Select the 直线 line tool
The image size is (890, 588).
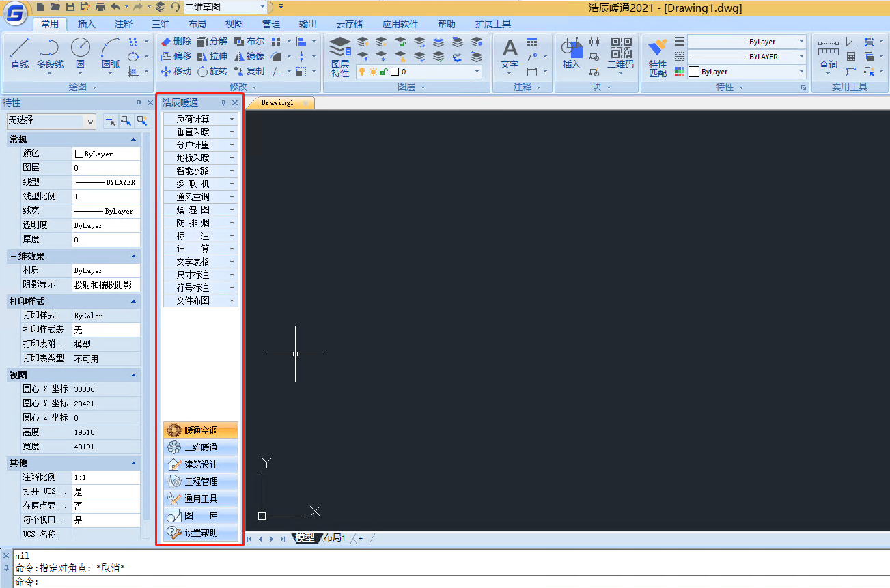[x=19, y=53]
